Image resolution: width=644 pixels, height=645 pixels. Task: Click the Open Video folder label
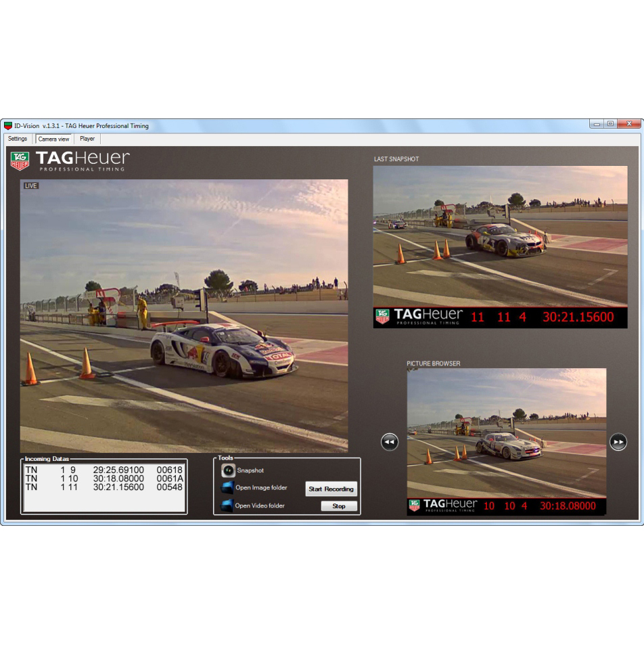click(260, 506)
